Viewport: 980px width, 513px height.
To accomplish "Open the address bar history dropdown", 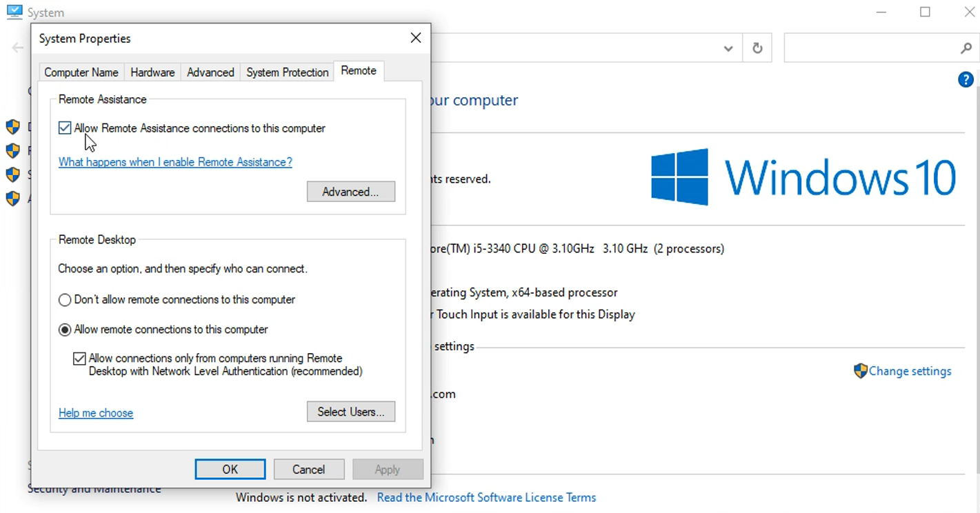I will (x=728, y=48).
